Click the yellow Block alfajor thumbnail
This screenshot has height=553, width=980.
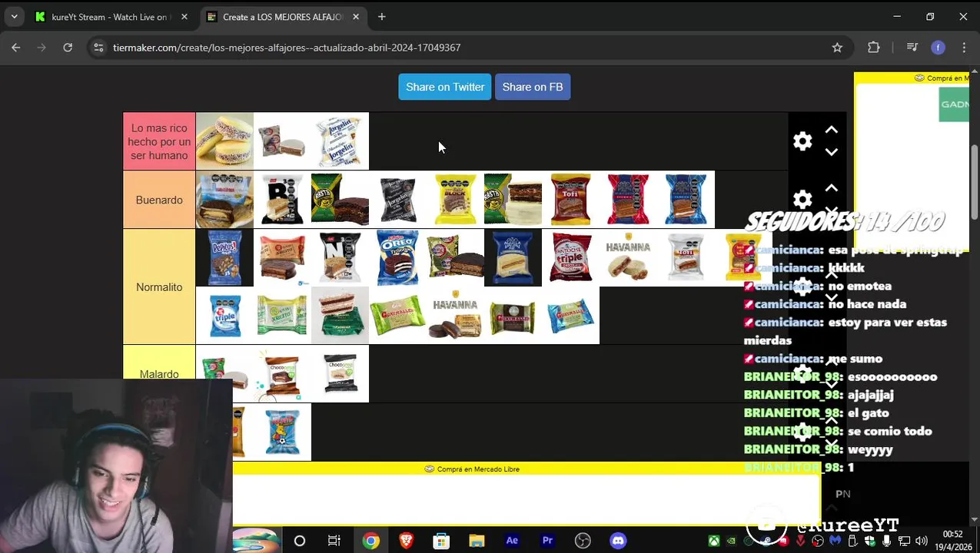[x=455, y=200]
